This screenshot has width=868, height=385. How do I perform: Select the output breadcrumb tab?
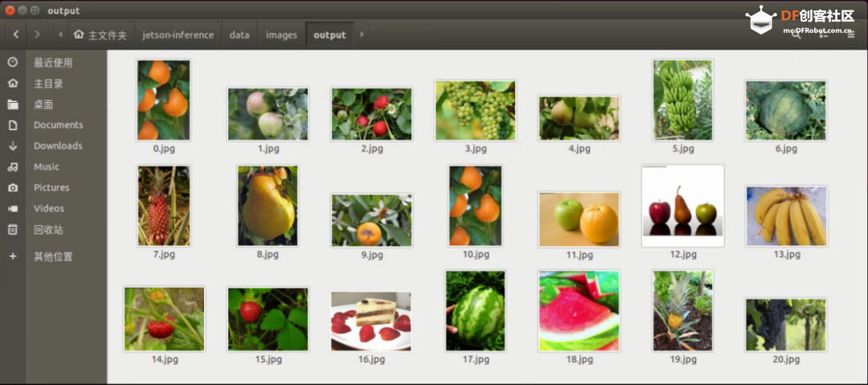click(x=330, y=35)
